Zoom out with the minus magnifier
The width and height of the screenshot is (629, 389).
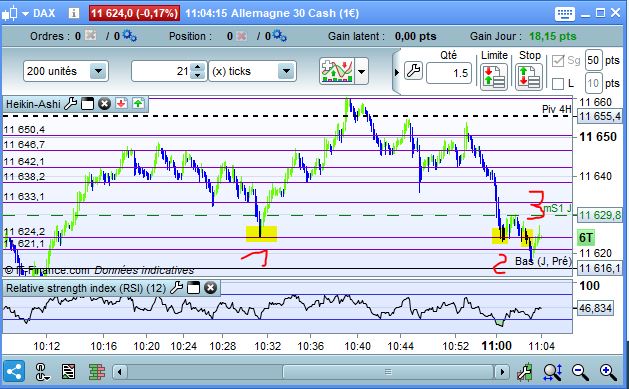(580, 372)
